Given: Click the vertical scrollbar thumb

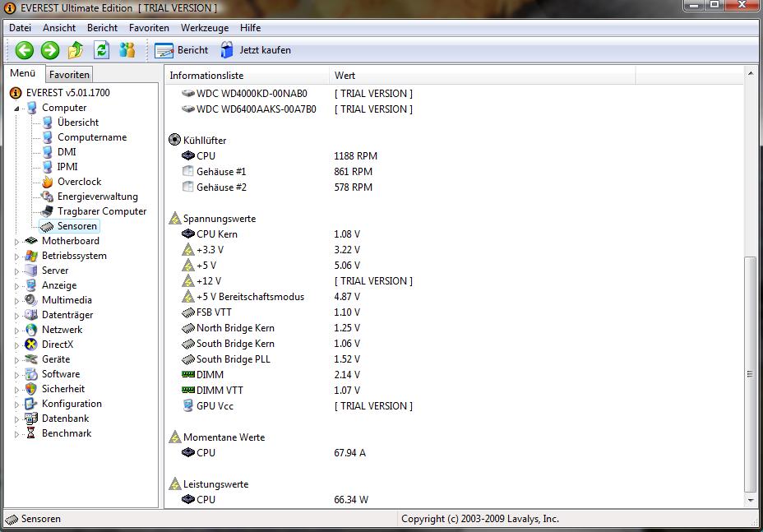Looking at the screenshot, I should 750,374.
